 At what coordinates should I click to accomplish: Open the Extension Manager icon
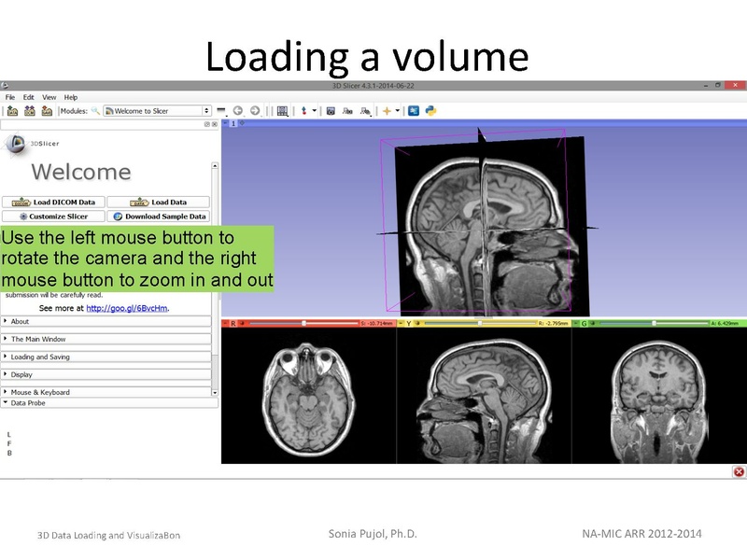(x=414, y=111)
